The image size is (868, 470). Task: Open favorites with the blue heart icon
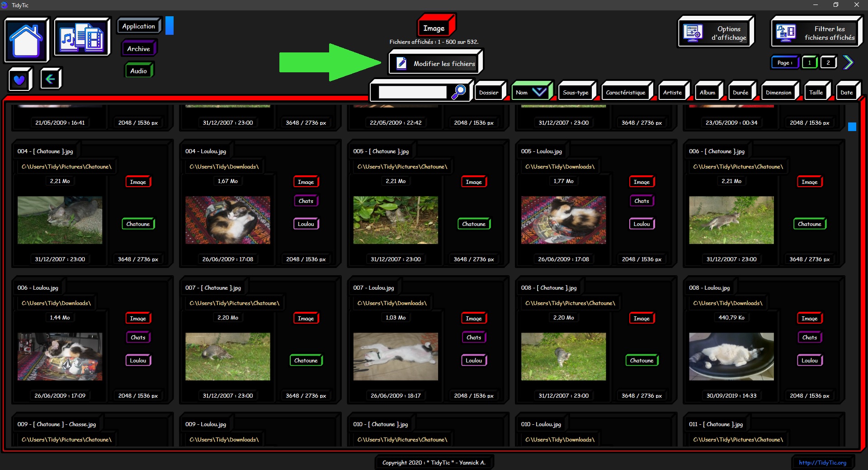click(20, 80)
